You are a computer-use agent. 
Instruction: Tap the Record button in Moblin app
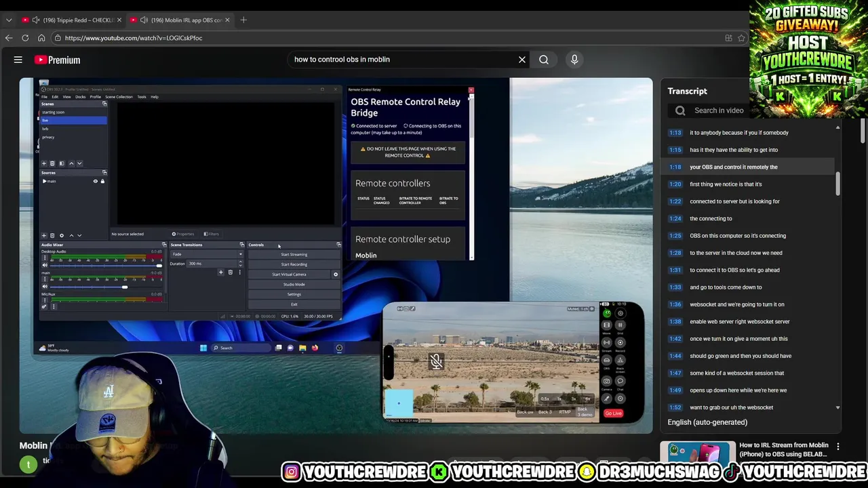620,342
